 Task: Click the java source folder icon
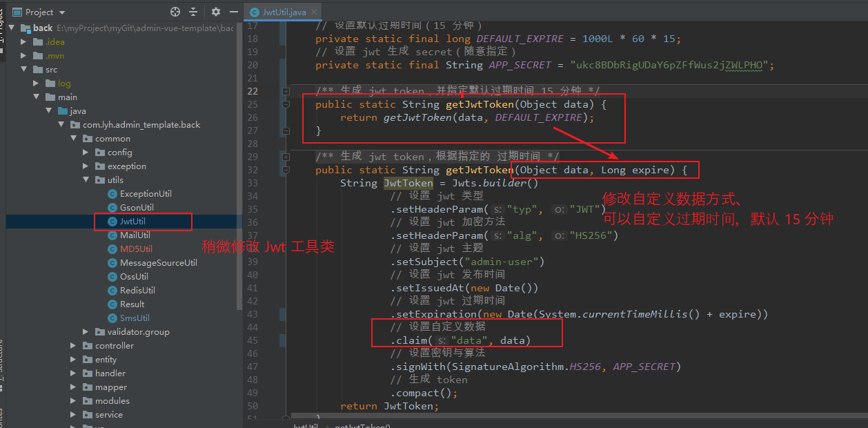(63, 111)
